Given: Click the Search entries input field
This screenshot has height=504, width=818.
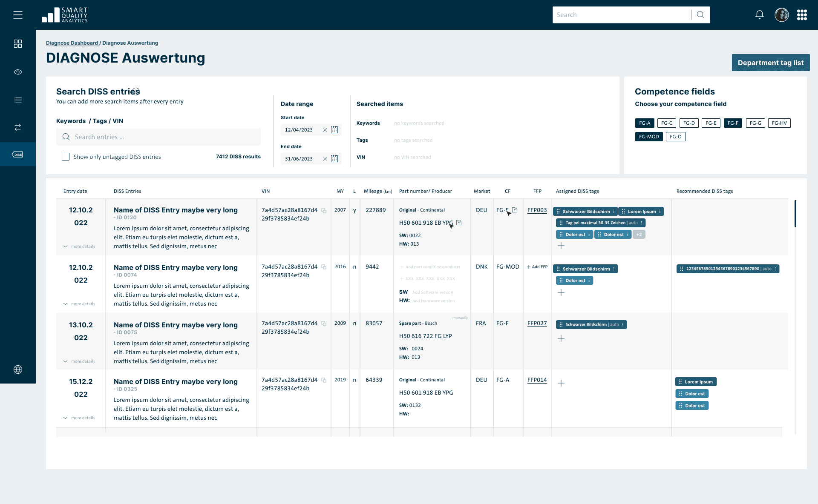Looking at the screenshot, I should point(158,137).
